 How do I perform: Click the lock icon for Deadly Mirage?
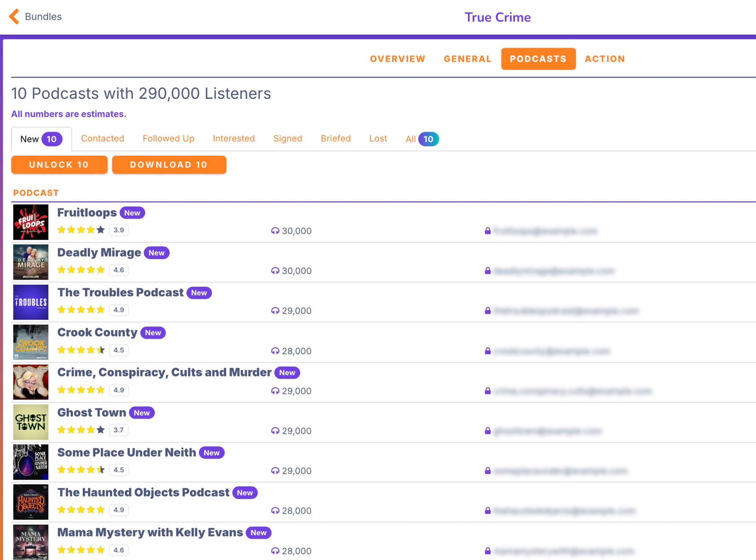(x=487, y=271)
